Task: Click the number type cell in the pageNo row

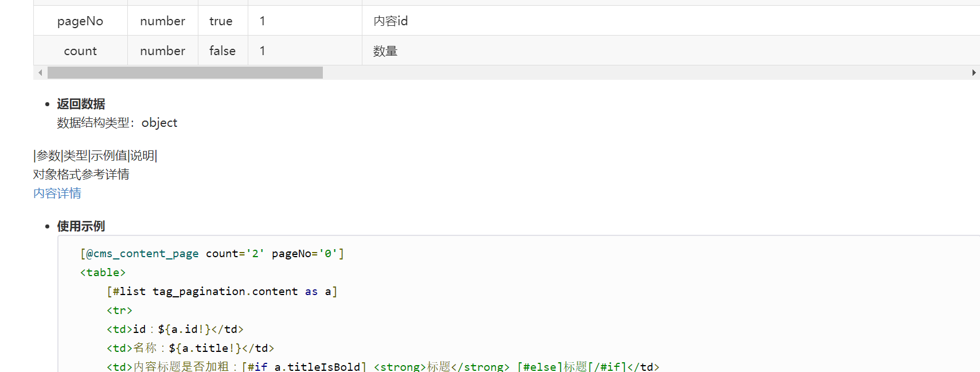Action: pyautogui.click(x=162, y=21)
